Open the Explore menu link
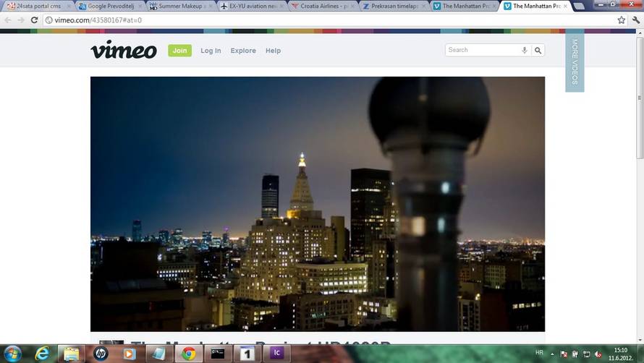 [243, 51]
